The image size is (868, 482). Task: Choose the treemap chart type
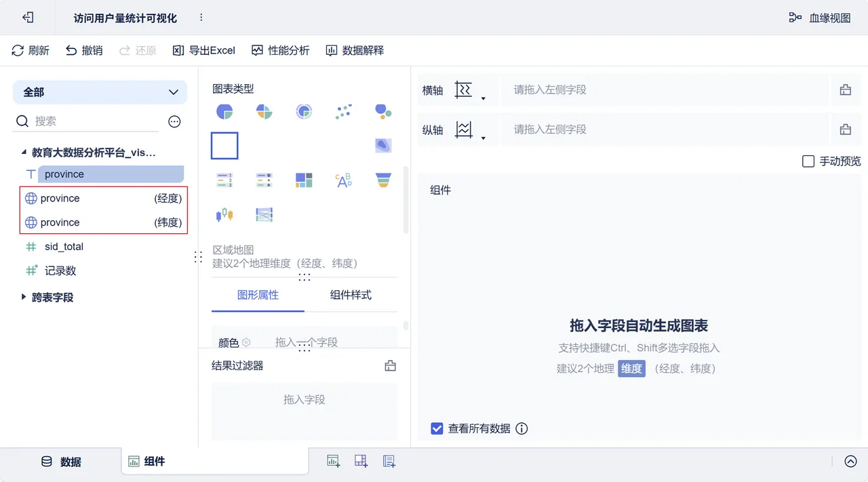pos(304,180)
